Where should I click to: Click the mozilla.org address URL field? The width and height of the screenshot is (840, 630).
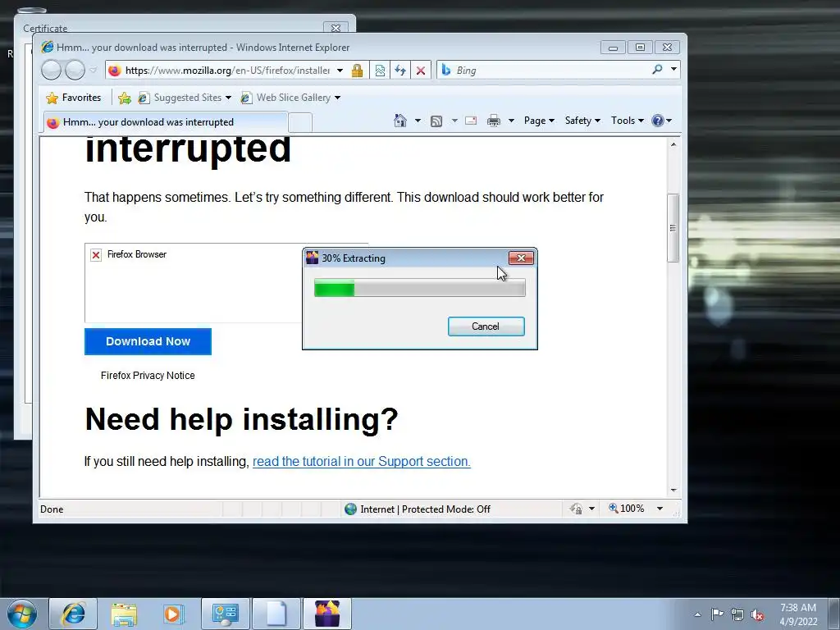(228, 71)
